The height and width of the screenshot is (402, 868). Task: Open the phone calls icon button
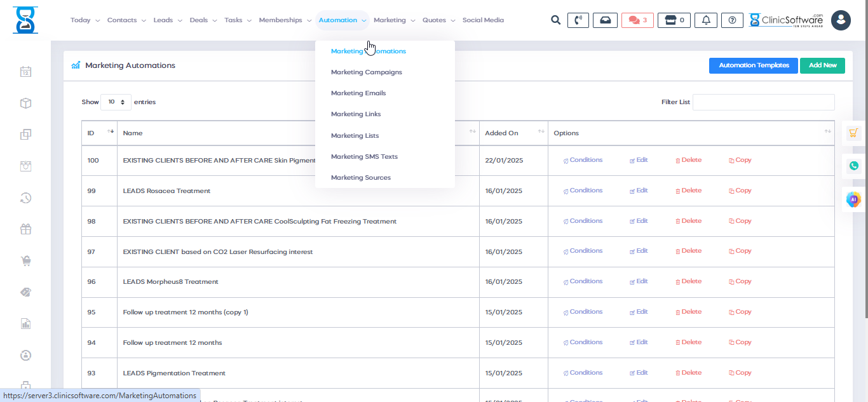point(577,20)
